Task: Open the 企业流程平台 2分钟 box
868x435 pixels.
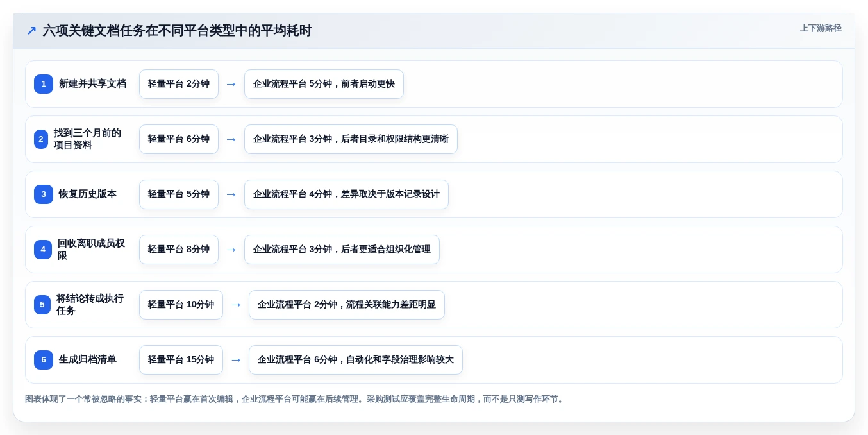Action: [x=347, y=305]
